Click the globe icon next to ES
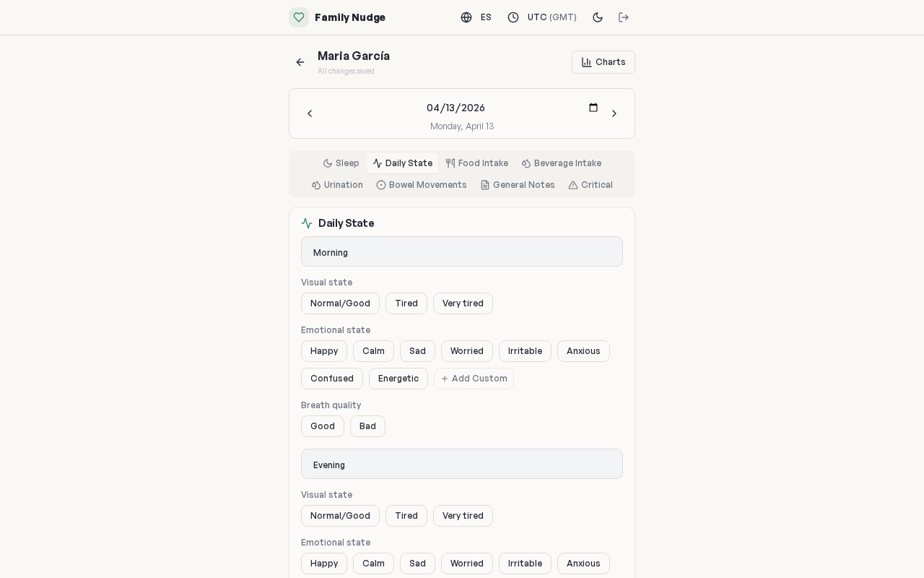 pos(467,17)
